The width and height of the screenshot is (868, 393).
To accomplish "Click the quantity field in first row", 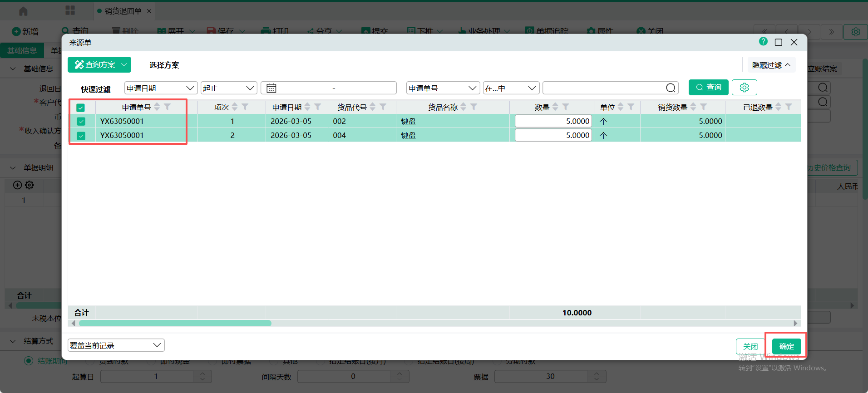I will pos(553,122).
